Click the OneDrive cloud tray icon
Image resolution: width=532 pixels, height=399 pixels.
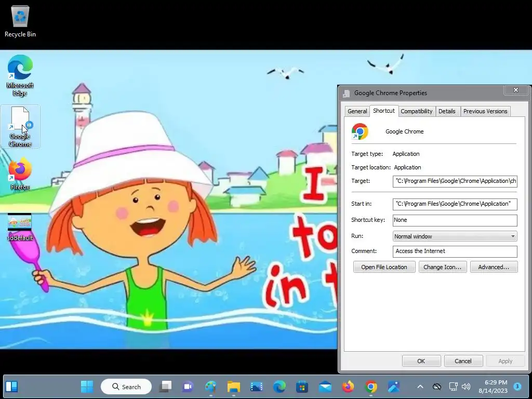coord(437,387)
